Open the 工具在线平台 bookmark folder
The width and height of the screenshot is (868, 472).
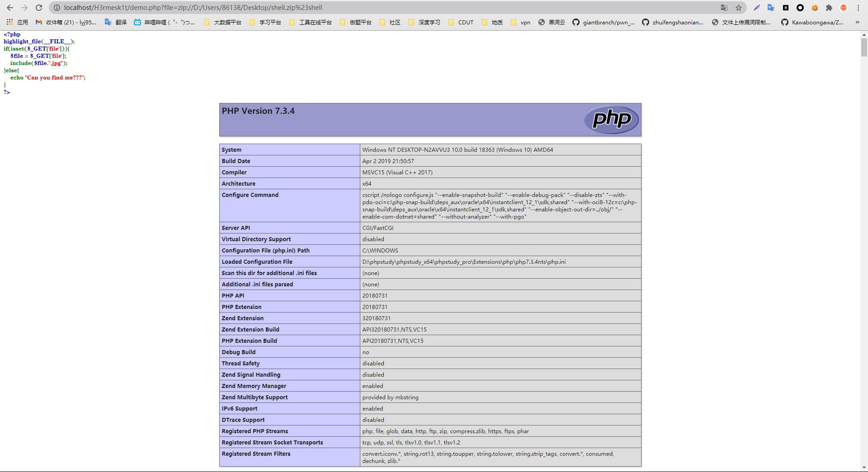click(x=310, y=22)
